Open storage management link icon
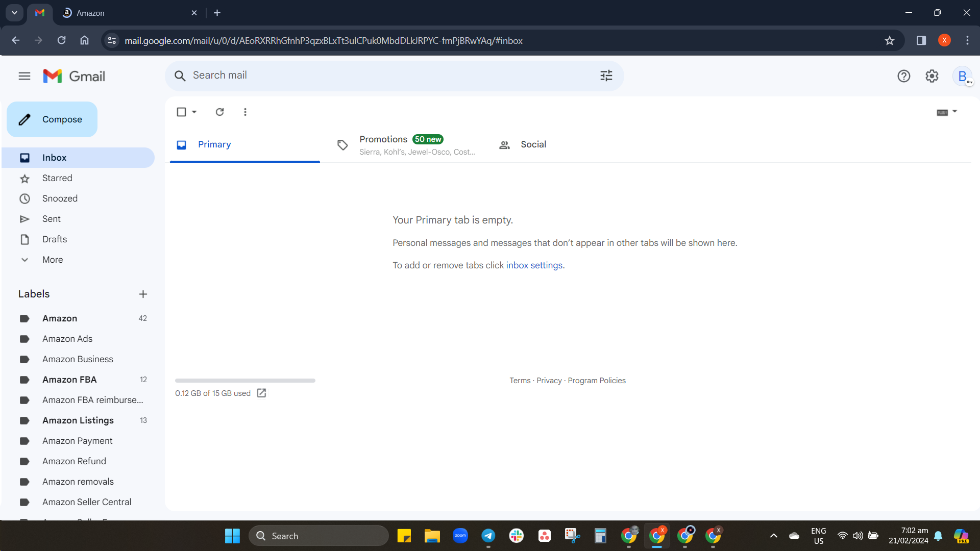This screenshot has height=551, width=980. [x=261, y=393]
